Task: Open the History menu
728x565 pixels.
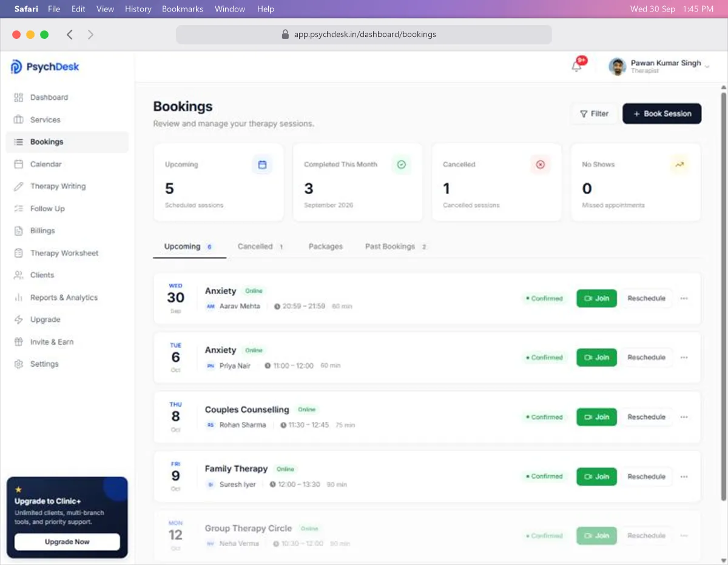Action: 138,9
